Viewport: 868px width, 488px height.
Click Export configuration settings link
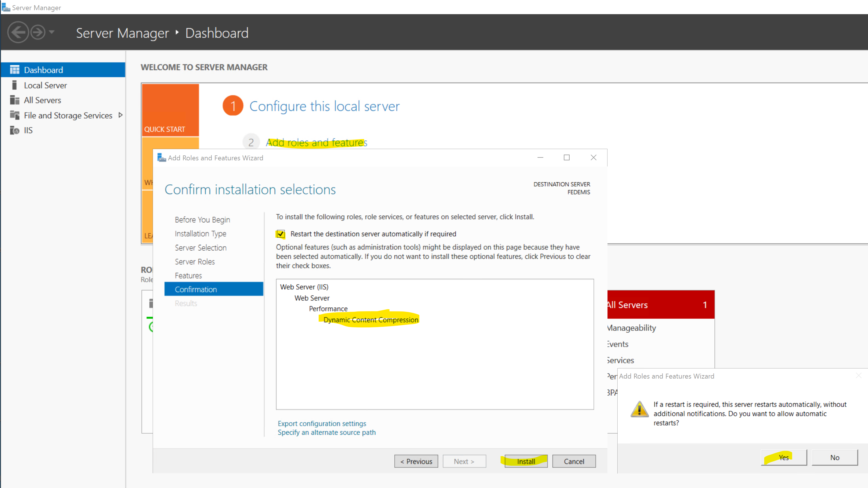click(322, 423)
